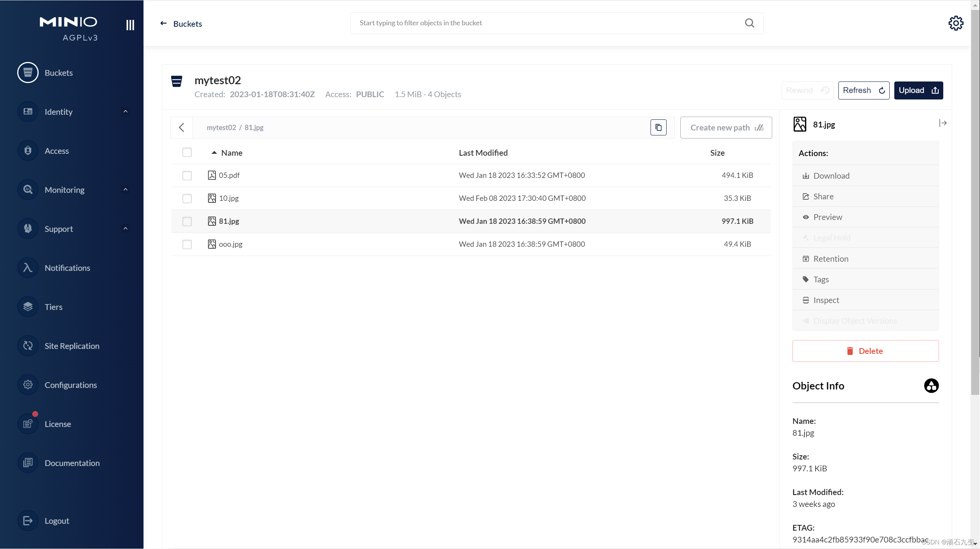Open the settings gear icon
The image size is (980, 549).
956,23
